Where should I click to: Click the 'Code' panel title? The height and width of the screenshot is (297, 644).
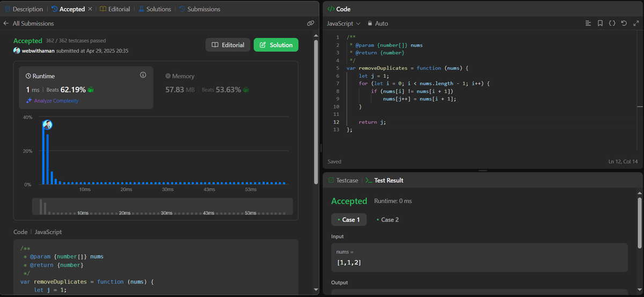(x=343, y=9)
